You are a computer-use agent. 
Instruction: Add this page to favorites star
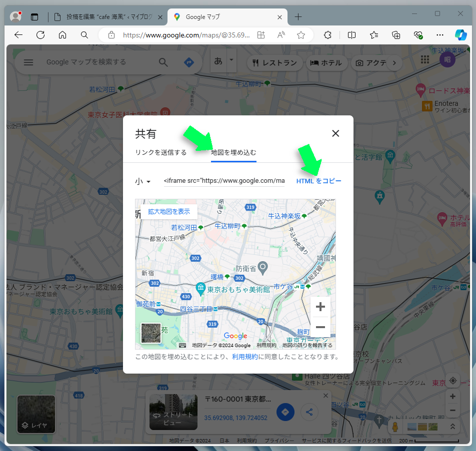(301, 35)
